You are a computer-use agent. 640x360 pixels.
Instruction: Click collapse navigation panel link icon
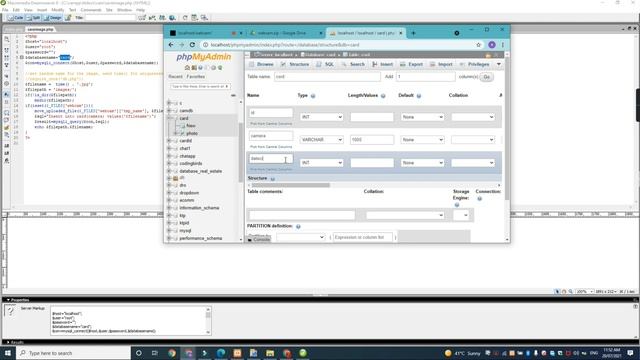click(x=233, y=96)
